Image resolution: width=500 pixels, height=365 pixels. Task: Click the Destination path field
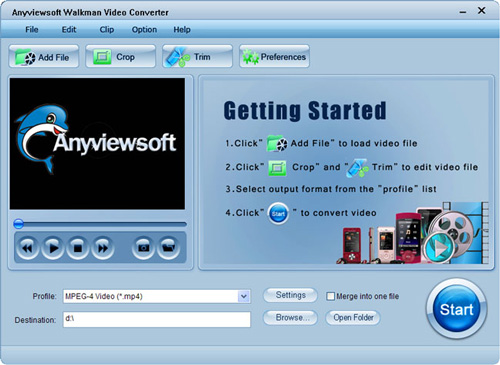click(157, 319)
